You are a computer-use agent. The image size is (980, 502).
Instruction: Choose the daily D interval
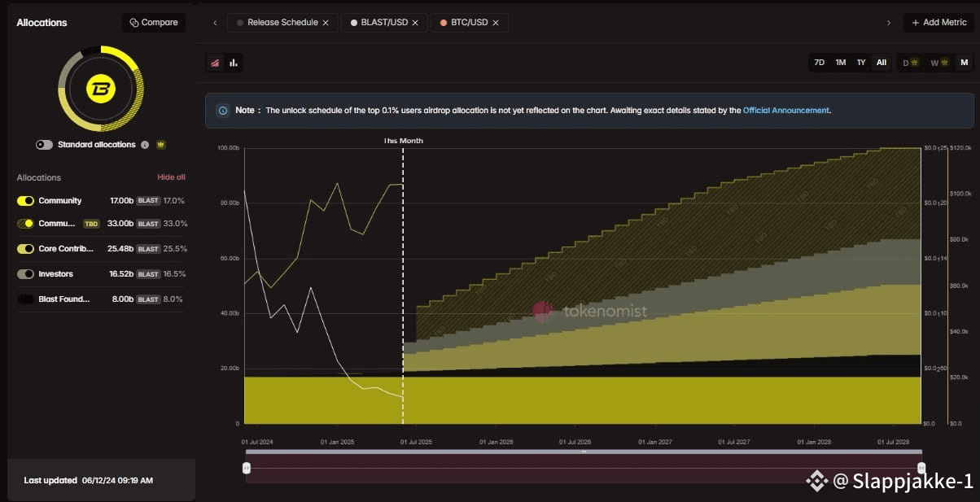[910, 63]
